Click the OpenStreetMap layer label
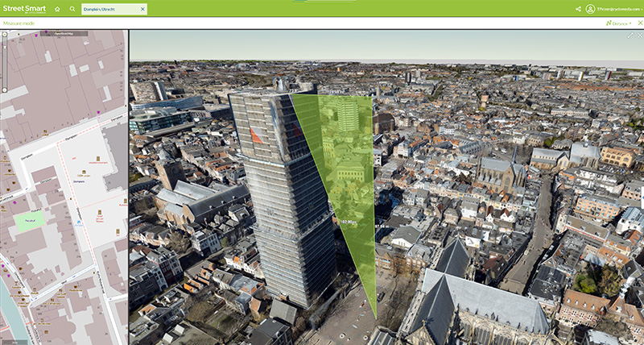The height and width of the screenshot is (345, 644). pyautogui.click(x=64, y=34)
